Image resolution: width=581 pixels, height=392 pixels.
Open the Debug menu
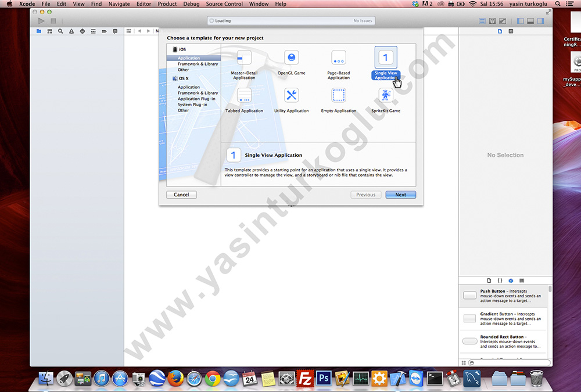[191, 3]
